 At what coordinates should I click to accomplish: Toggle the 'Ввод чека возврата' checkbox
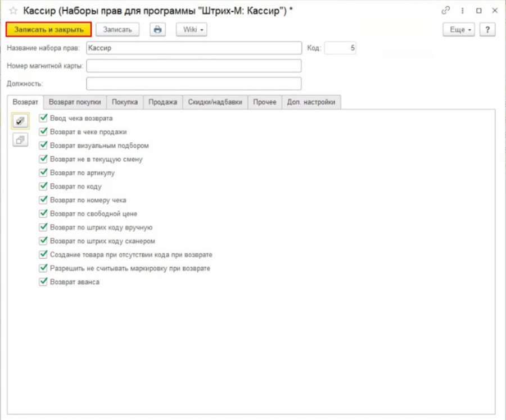click(43, 118)
